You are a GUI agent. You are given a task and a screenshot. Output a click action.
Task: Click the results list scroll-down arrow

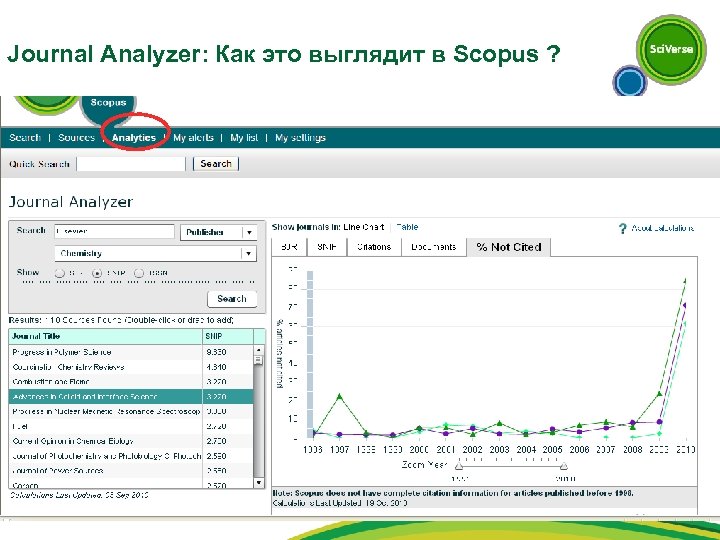coord(259,483)
